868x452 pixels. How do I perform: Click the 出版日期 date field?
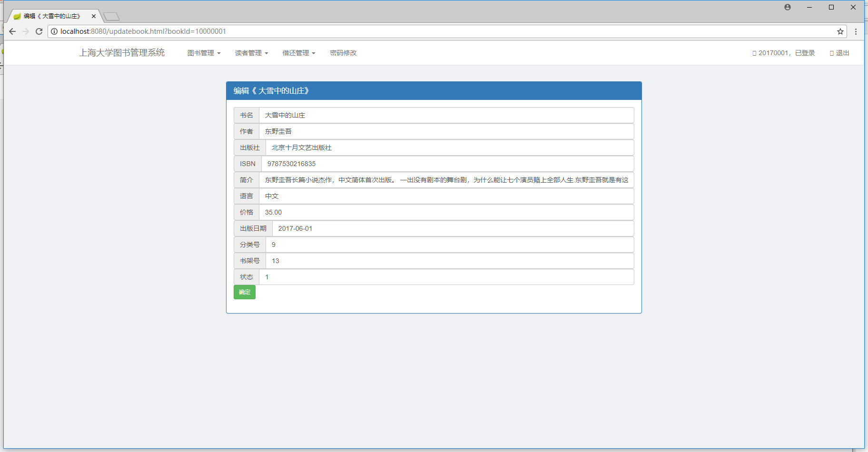coord(453,228)
